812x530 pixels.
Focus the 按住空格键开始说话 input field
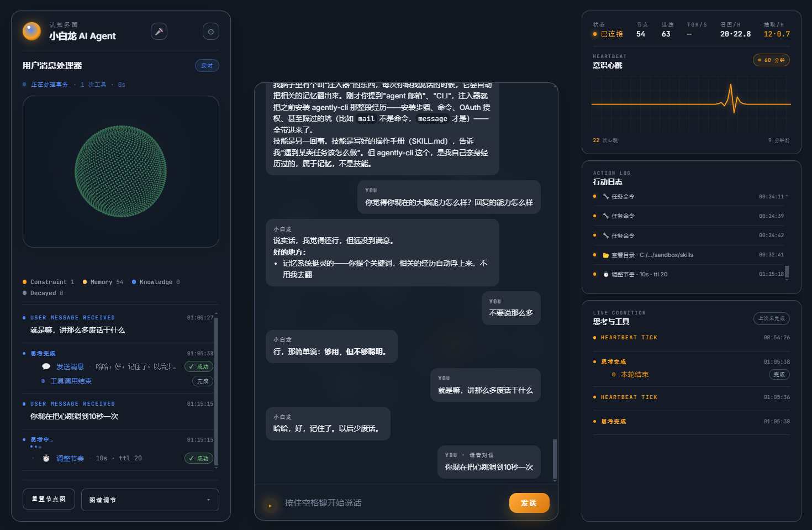click(x=392, y=503)
